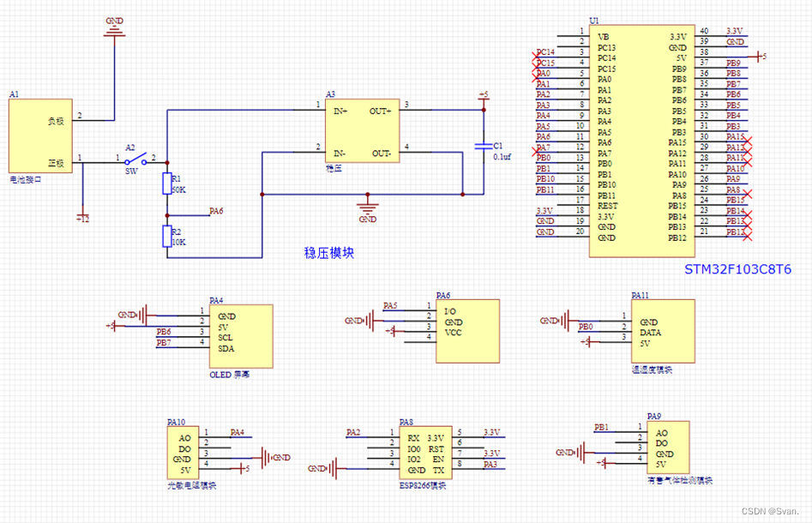Image resolution: width=812 pixels, height=523 pixels.
Task: Select the U1 STM32 chip body
Action: click(x=642, y=141)
